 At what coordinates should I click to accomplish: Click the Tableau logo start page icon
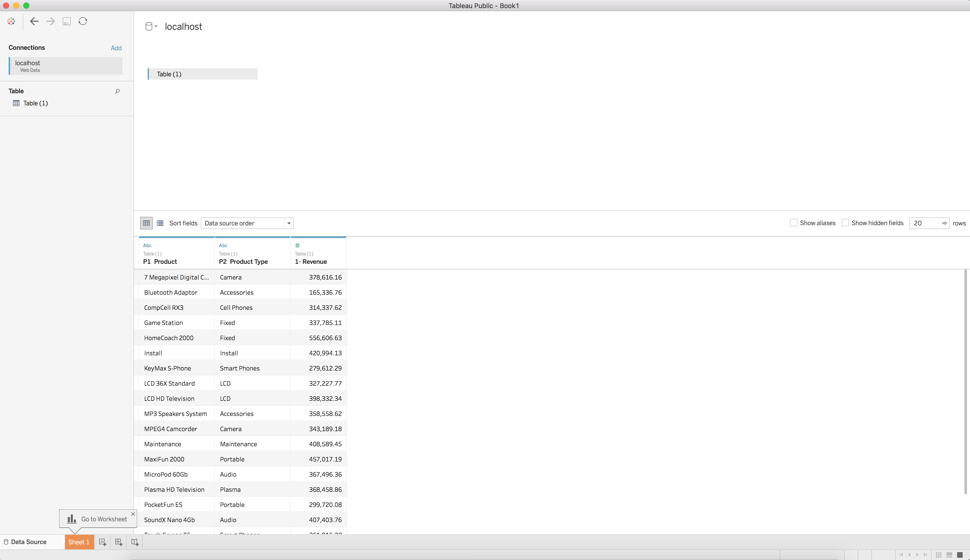11,21
